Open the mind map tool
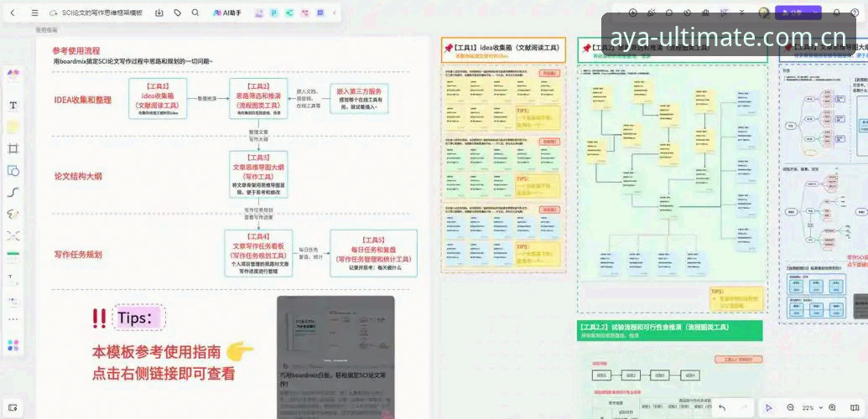 13,235
